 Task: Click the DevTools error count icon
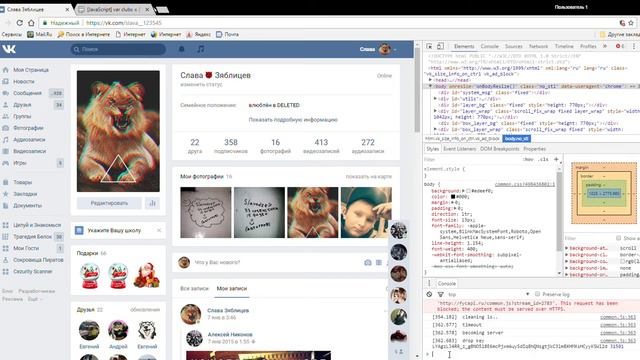620,46
